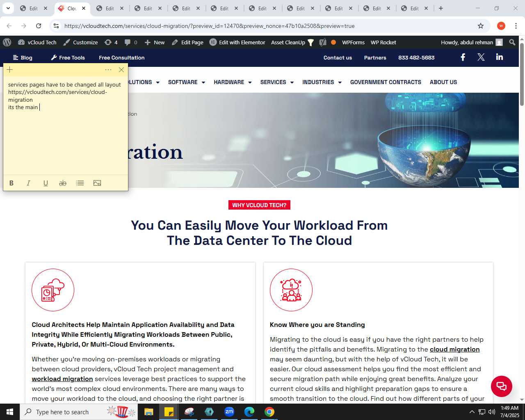
Task: Bookmark this page with the star
Action: pyautogui.click(x=481, y=26)
